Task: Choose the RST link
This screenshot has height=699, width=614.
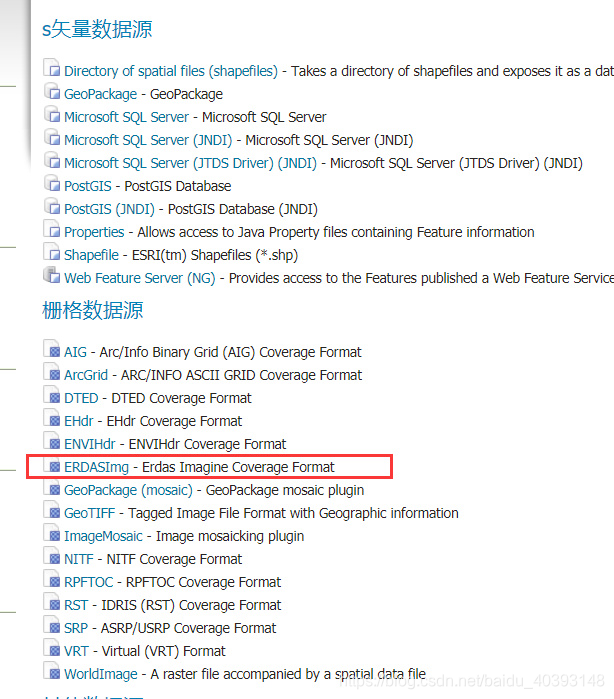Action: click(x=76, y=606)
